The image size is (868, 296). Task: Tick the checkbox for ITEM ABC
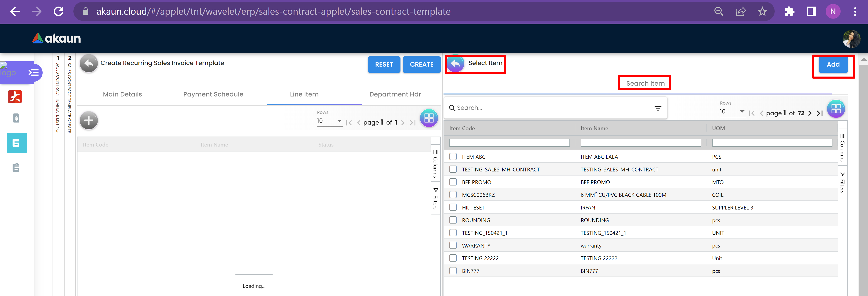click(x=453, y=156)
